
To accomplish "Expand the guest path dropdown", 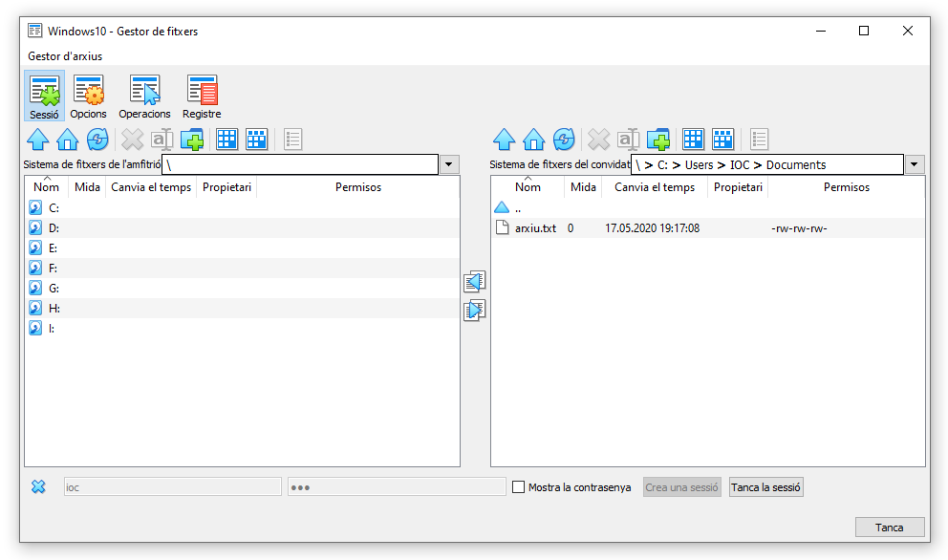I will (x=916, y=165).
